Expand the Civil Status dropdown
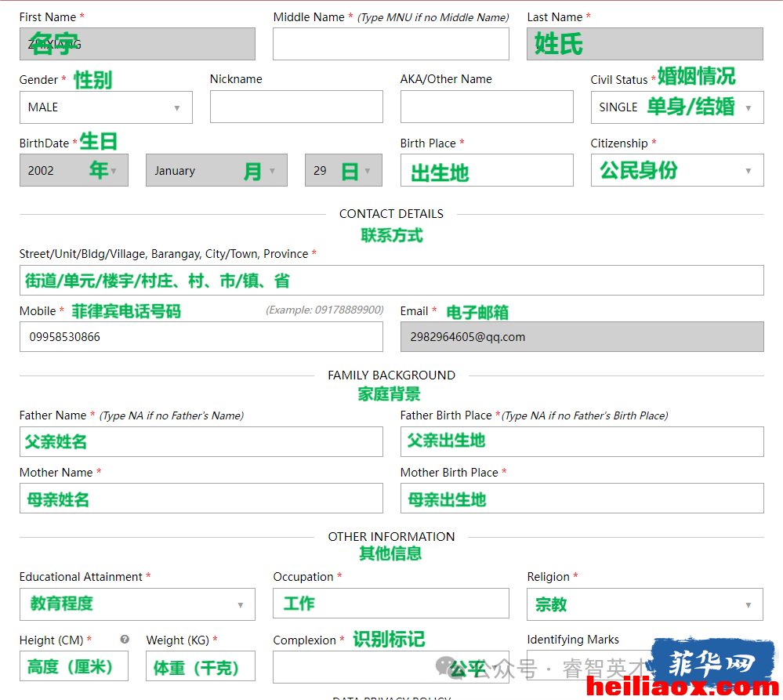This screenshot has height=700, width=783. pos(677,107)
